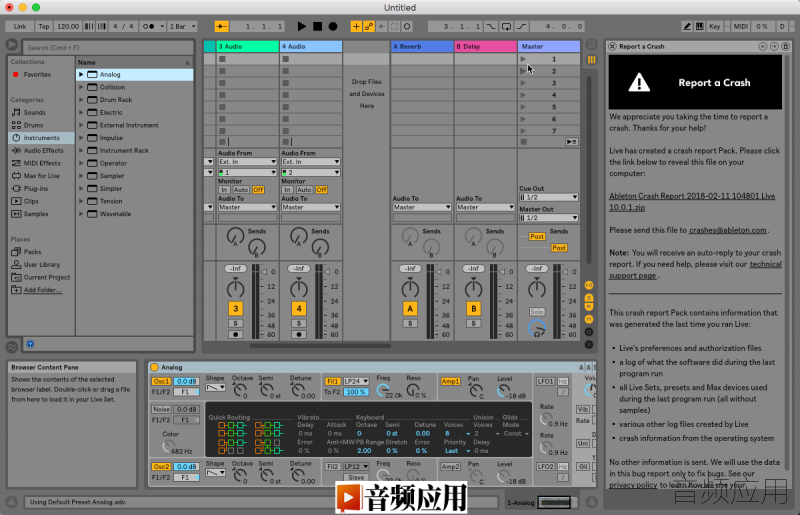Open the technical support page link
Viewport: 800px width, 515px height.
coord(695,270)
